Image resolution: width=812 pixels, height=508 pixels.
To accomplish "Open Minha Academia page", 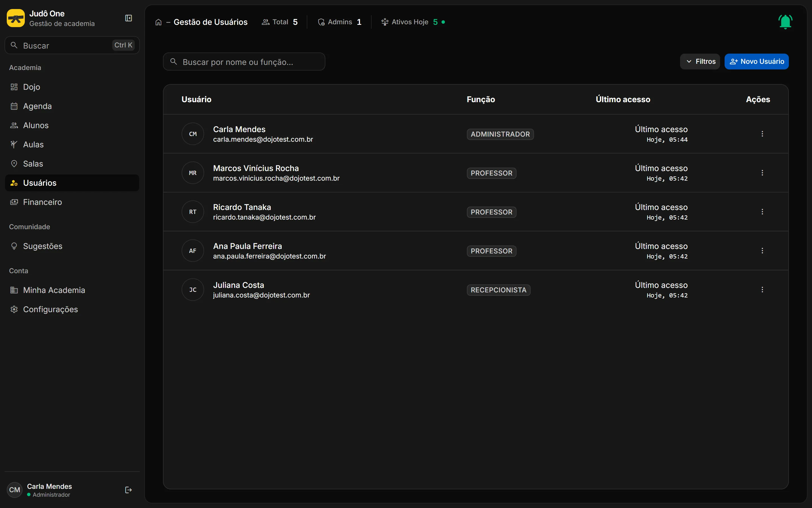I will click(x=72, y=290).
